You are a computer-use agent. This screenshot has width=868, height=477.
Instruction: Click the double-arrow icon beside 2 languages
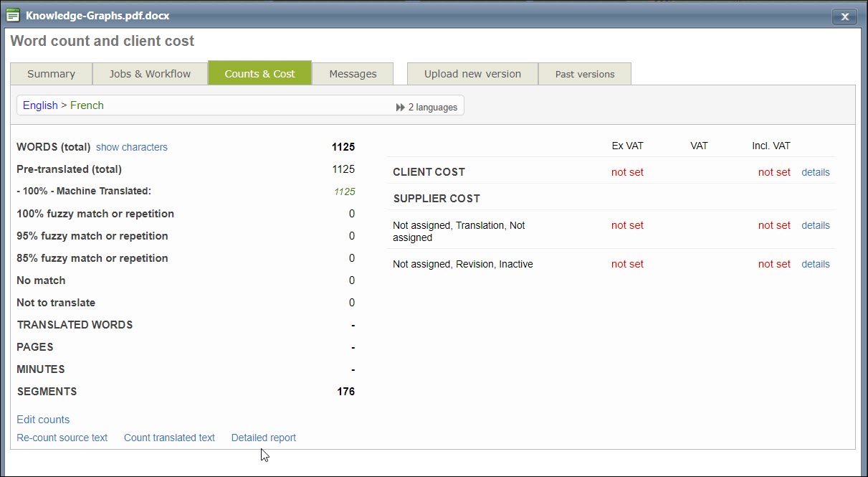[400, 107]
